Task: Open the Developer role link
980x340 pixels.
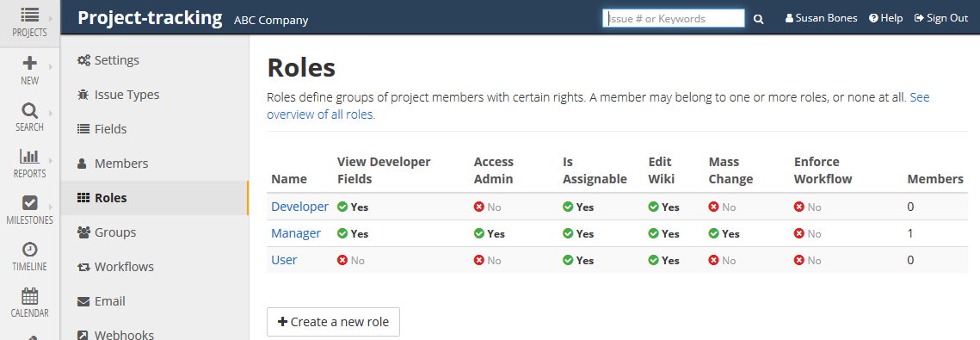Action: tap(300, 207)
